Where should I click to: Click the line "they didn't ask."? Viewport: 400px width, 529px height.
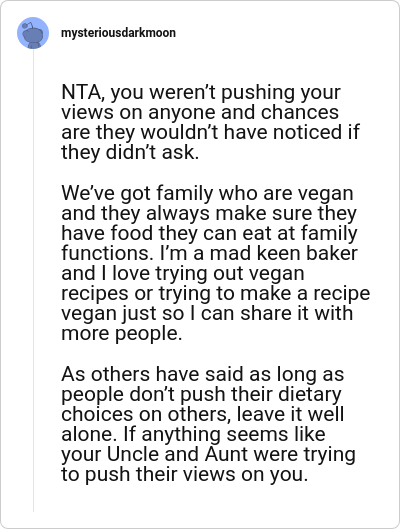coord(130,152)
